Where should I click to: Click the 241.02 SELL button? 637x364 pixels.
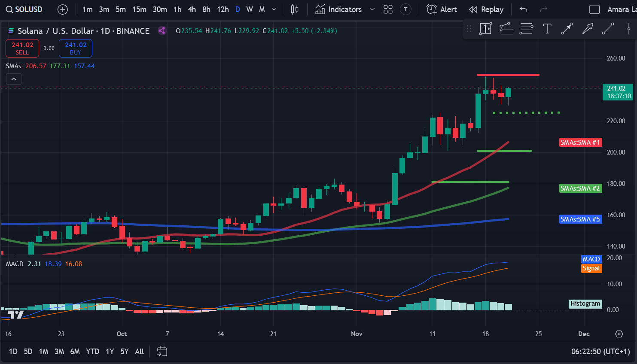[22, 48]
